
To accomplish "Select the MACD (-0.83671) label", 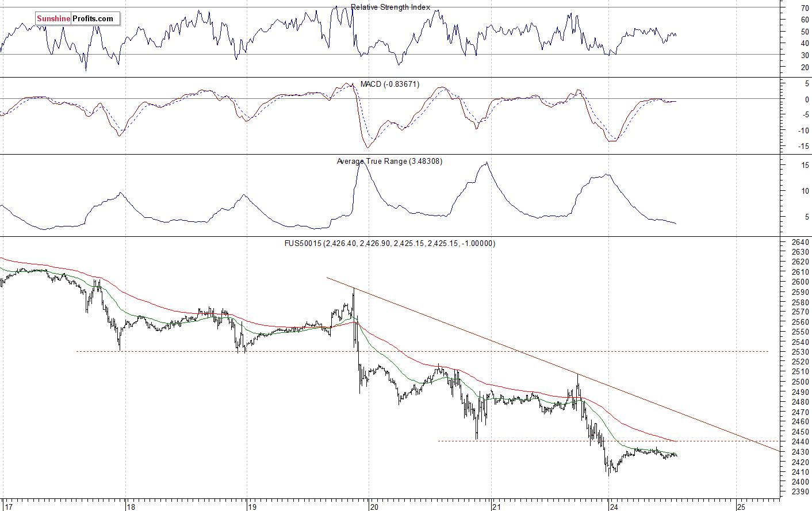I will pos(390,84).
